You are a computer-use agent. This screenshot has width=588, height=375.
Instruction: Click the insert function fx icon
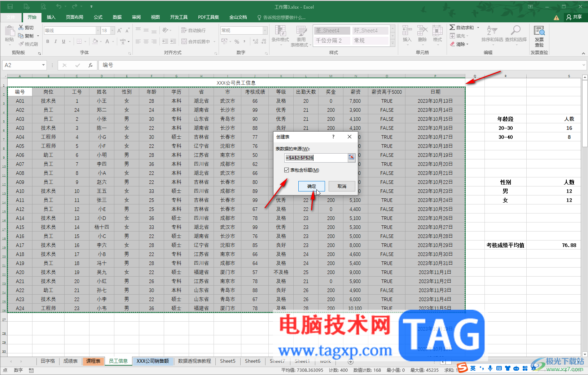91,65
